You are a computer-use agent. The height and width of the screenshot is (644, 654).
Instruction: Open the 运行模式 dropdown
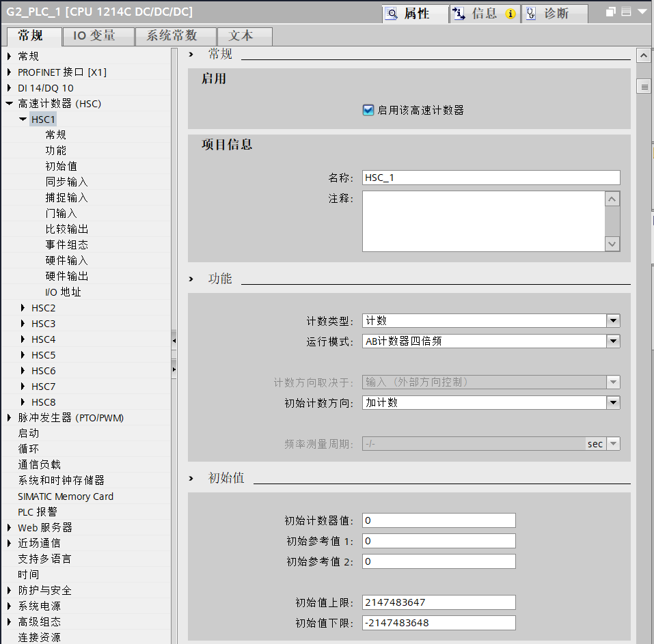click(x=613, y=341)
